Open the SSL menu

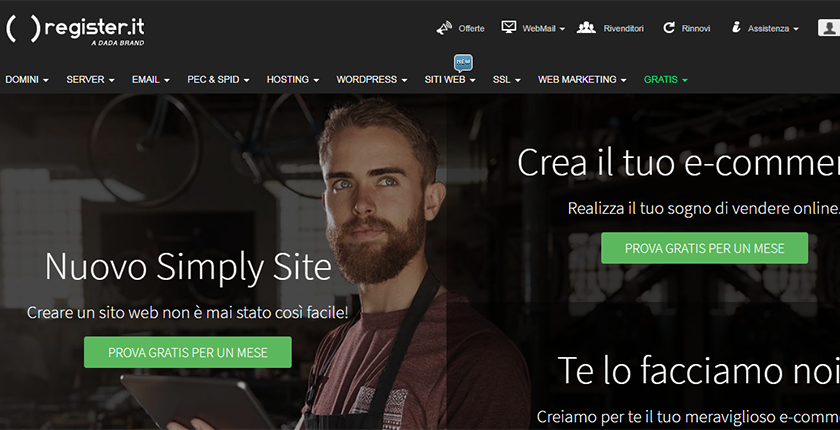(506, 80)
